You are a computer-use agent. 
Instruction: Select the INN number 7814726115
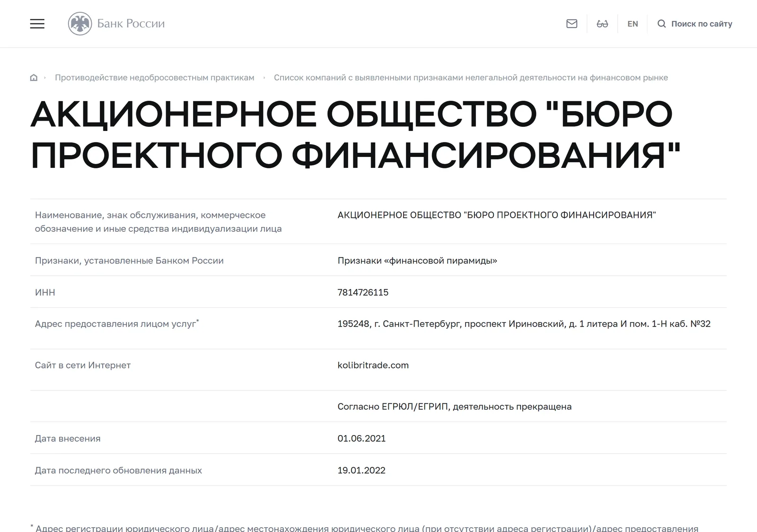363,292
